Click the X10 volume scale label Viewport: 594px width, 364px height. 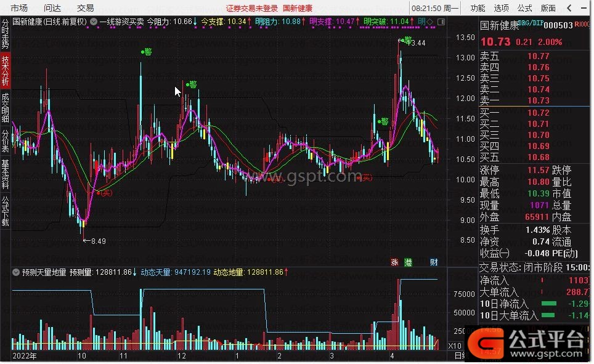pos(455,346)
